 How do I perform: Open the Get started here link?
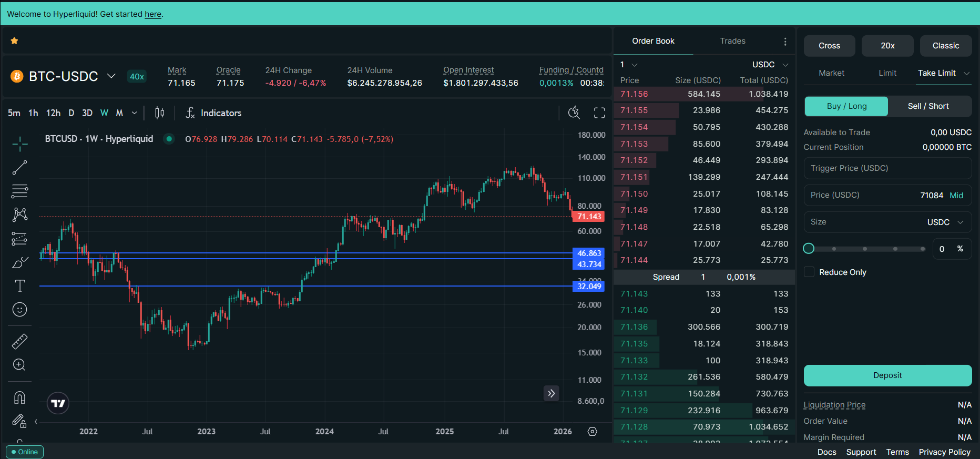click(x=153, y=14)
